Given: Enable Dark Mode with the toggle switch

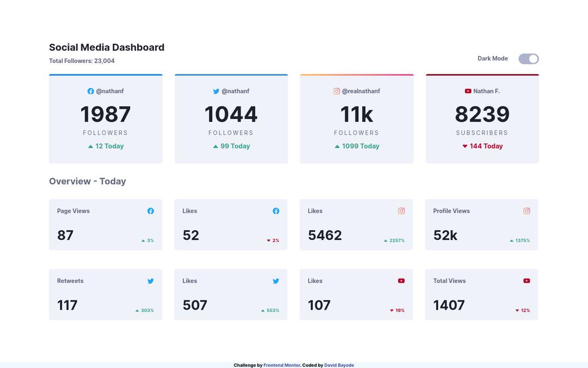Looking at the screenshot, I should pyautogui.click(x=528, y=58).
